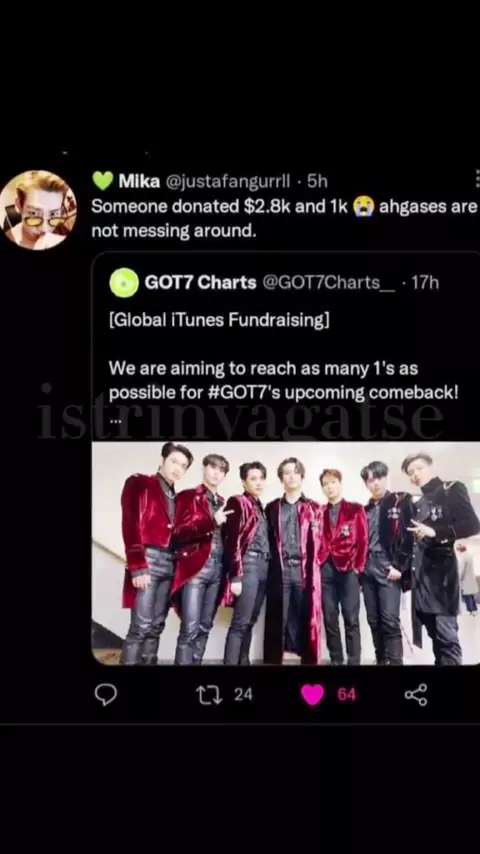Expand the truncated quoted tweet ellipsis

pos(116,420)
